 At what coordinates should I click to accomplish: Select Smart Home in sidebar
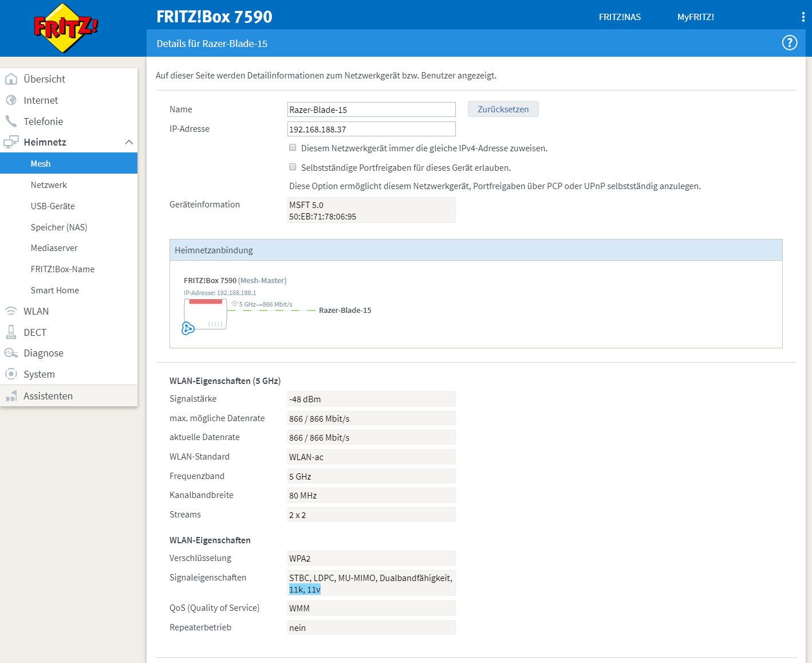(x=55, y=290)
